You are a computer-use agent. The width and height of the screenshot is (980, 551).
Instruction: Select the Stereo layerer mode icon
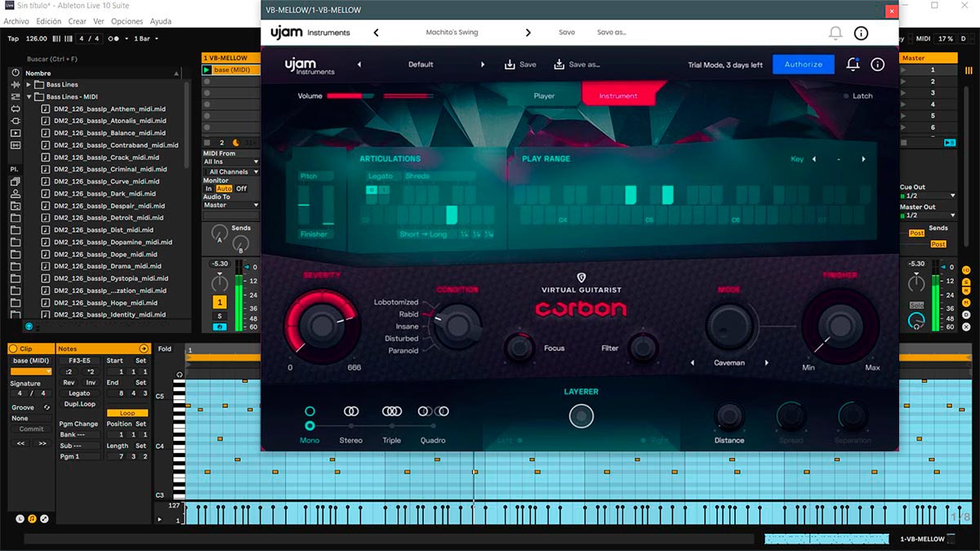tap(351, 411)
